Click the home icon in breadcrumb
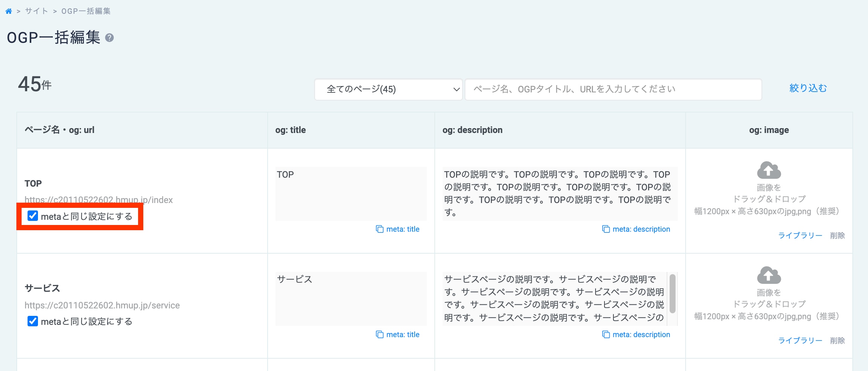Image resolution: width=868 pixels, height=371 pixels. (9, 11)
